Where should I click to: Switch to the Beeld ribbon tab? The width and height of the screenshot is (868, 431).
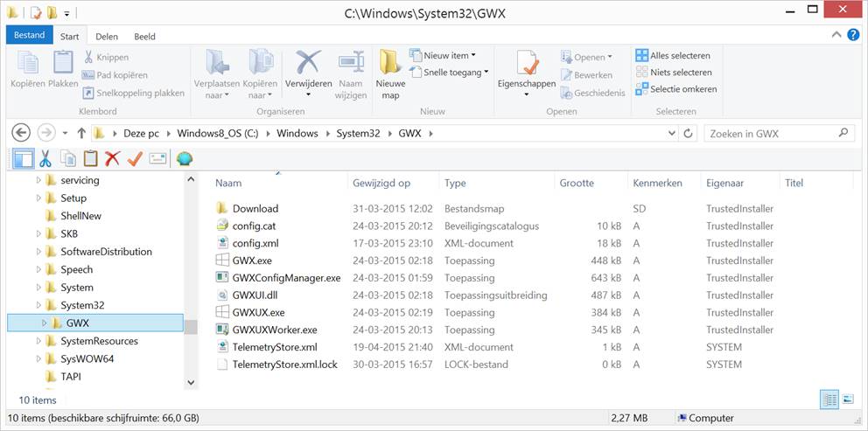click(144, 37)
